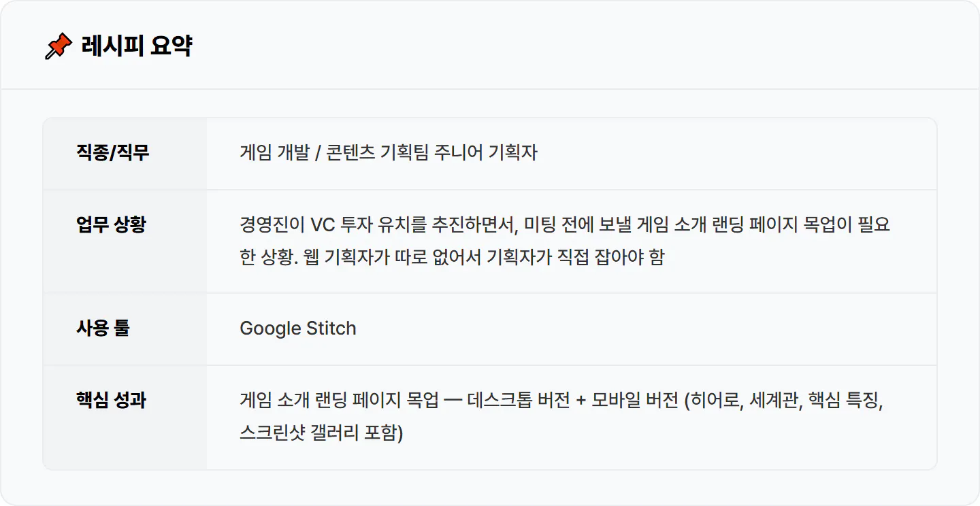Click the 직종/직무 row label
Viewport: 980px width, 506px height.
[112, 152]
